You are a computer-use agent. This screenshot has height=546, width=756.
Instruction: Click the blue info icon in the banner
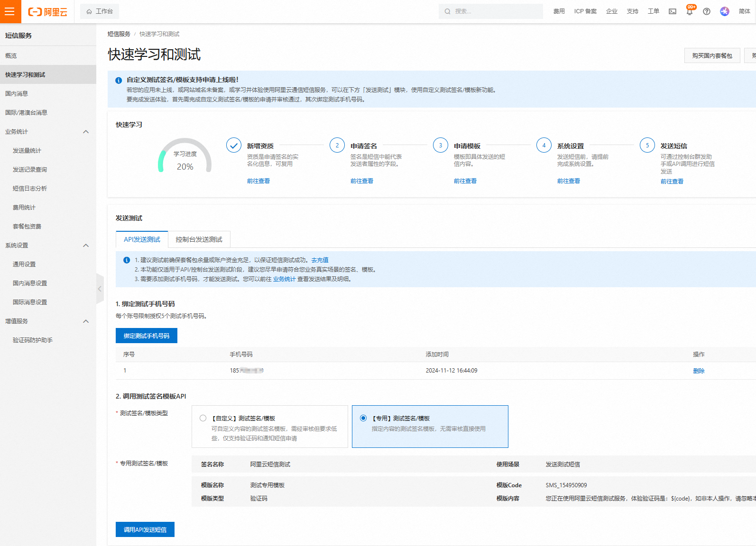119,81
